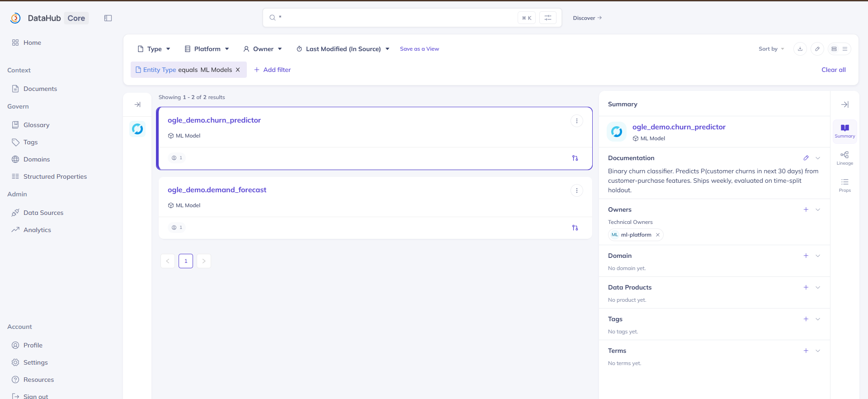View lineage icon on churn_predictor card

point(575,158)
